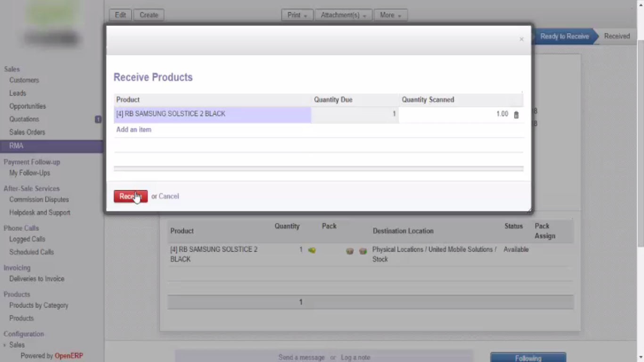Open Quotations in the sidebar
644x362 pixels.
point(24,119)
